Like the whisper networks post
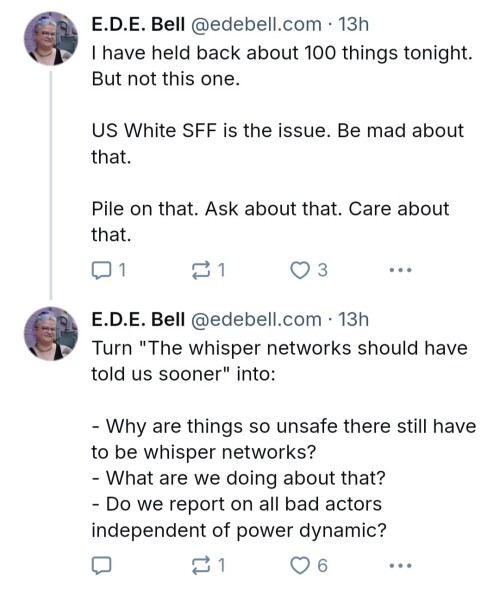The image size is (500, 590). pos(300,566)
